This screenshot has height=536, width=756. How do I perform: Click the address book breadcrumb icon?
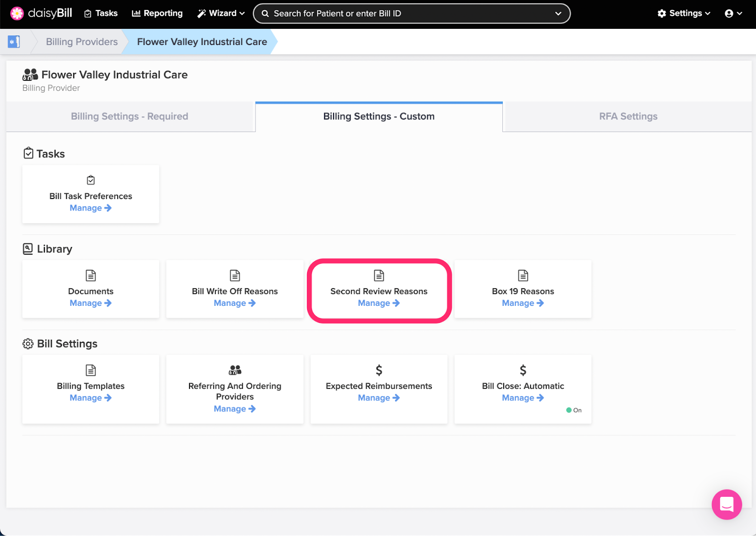tap(14, 42)
